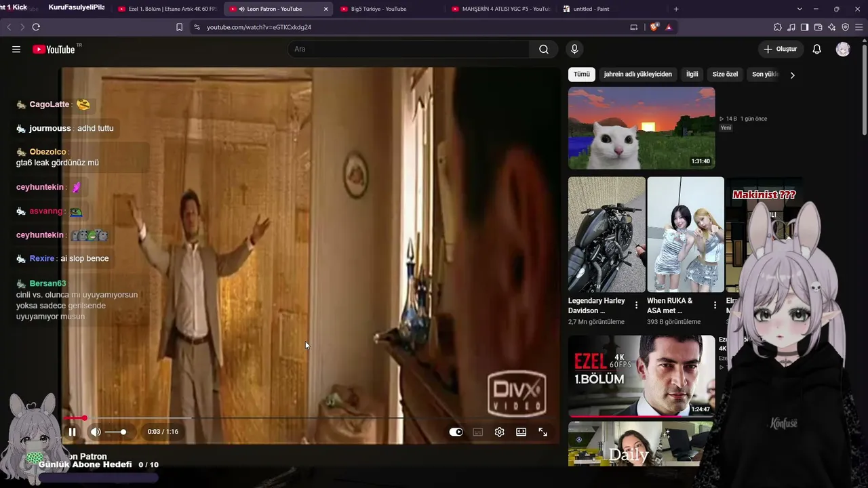Viewport: 868px width, 488px height.
Task: View site information for youtube.com
Action: (x=197, y=27)
